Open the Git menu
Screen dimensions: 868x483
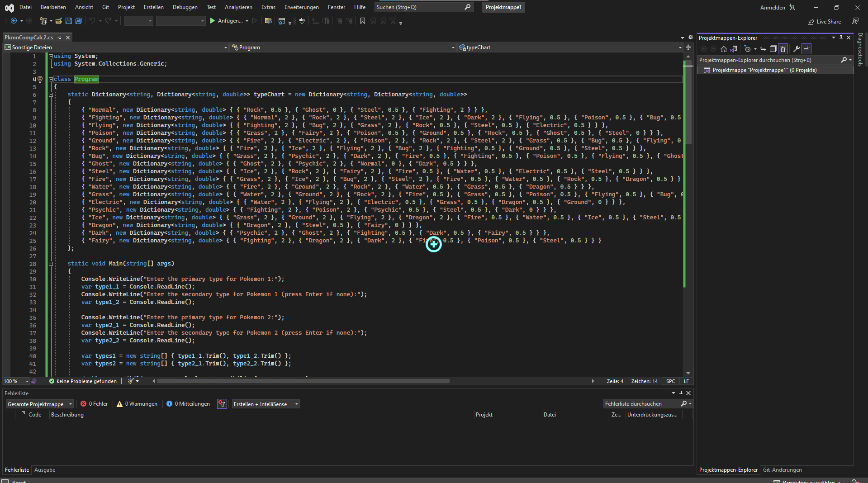(105, 7)
